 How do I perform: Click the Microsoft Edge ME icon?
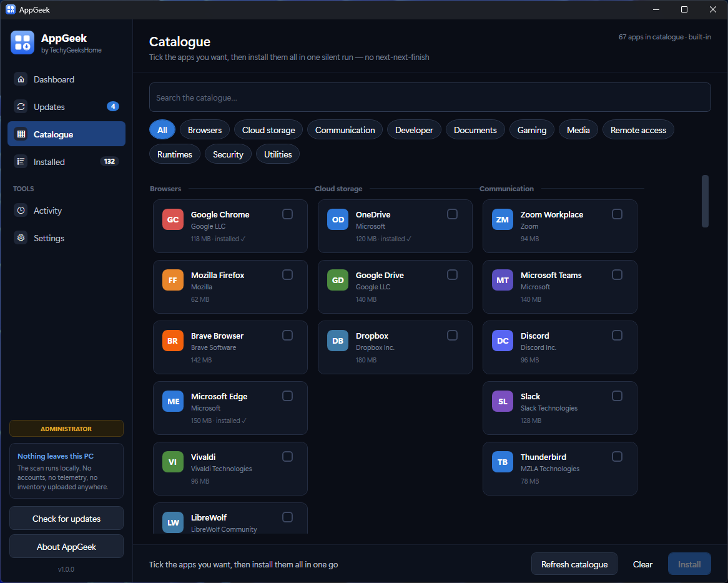point(173,401)
